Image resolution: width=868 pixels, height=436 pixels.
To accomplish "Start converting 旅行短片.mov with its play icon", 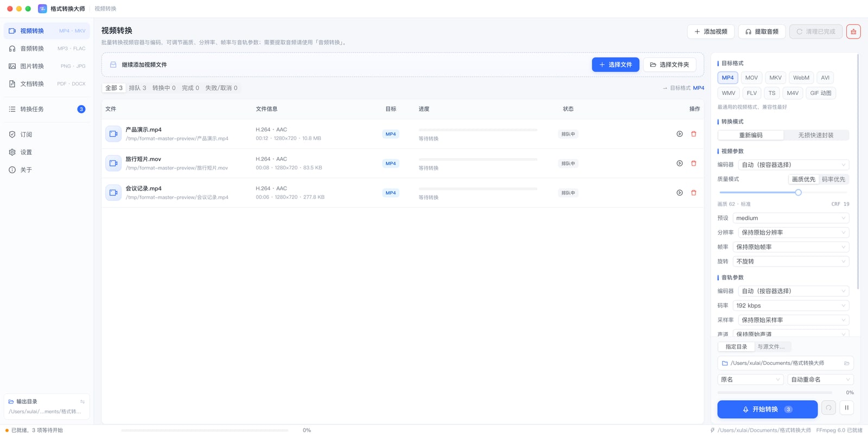I will 680,163.
